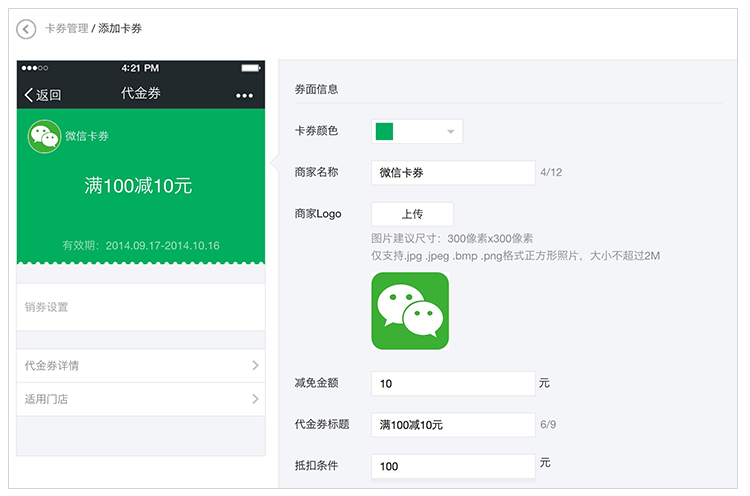Click the 代金券标题 input field

click(x=453, y=425)
